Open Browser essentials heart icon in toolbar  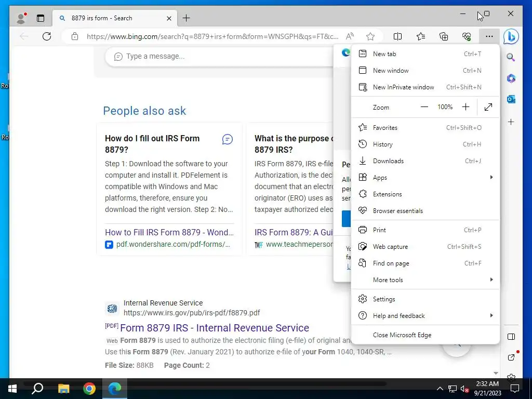pyautogui.click(x=467, y=36)
